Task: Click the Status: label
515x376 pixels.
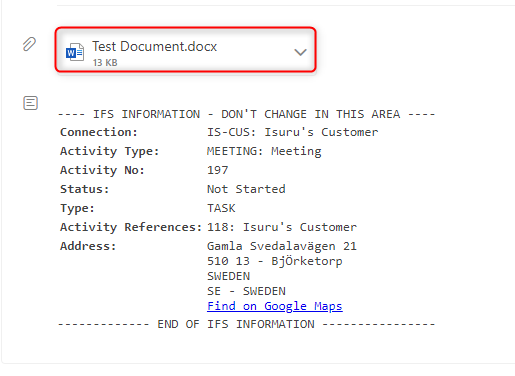Action: tap(84, 189)
